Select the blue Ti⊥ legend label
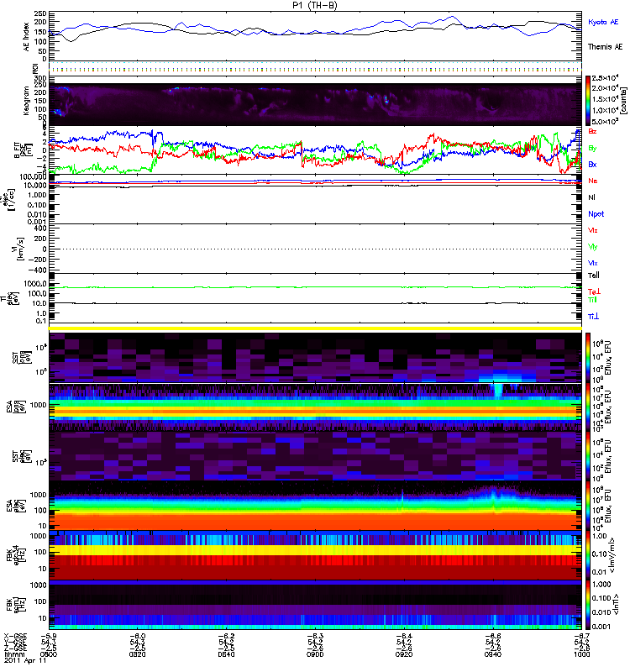630x672 pixels. coord(593,317)
